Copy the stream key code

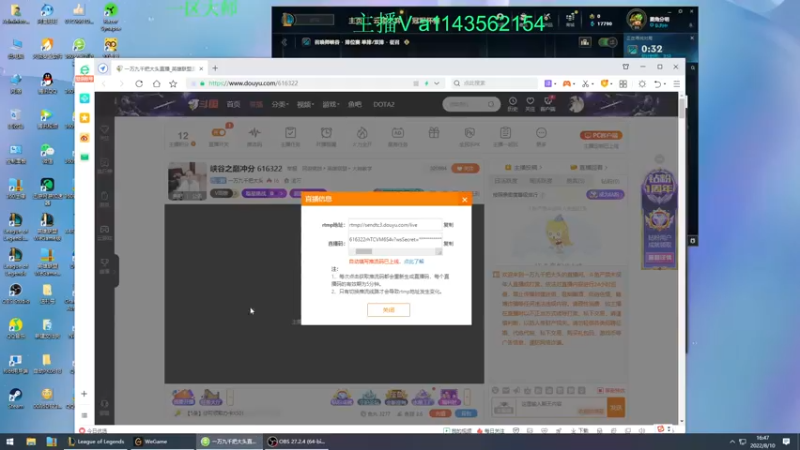click(x=448, y=243)
